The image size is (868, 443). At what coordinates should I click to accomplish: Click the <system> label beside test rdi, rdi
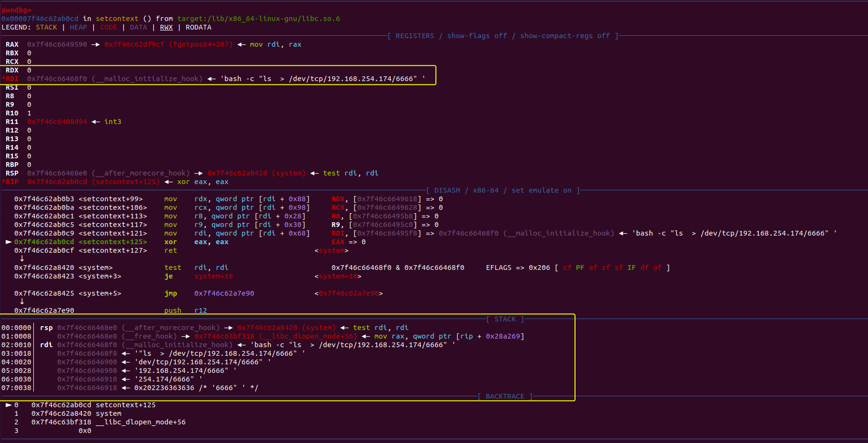click(x=96, y=268)
